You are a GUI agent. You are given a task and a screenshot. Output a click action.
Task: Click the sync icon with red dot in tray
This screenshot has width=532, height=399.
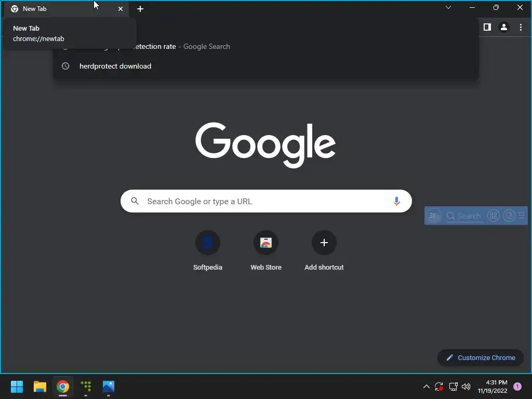(439, 387)
